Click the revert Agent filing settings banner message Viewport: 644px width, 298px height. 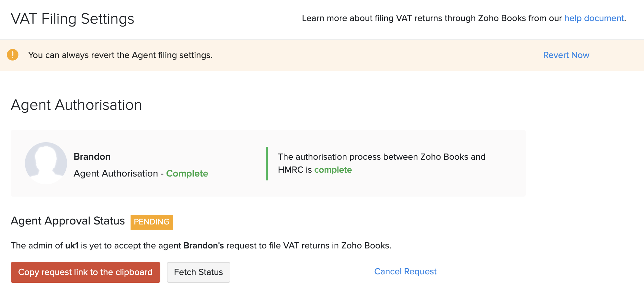[x=120, y=55]
